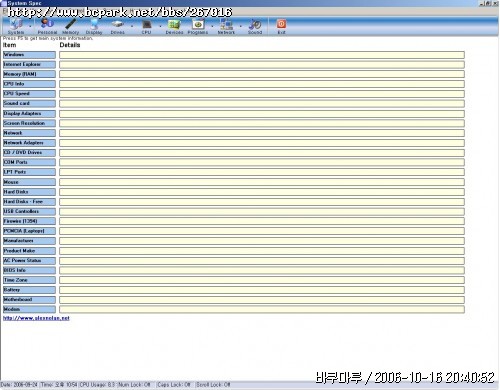
Task: Click the Internet Explorer item label
Action: pyautogui.click(x=29, y=64)
